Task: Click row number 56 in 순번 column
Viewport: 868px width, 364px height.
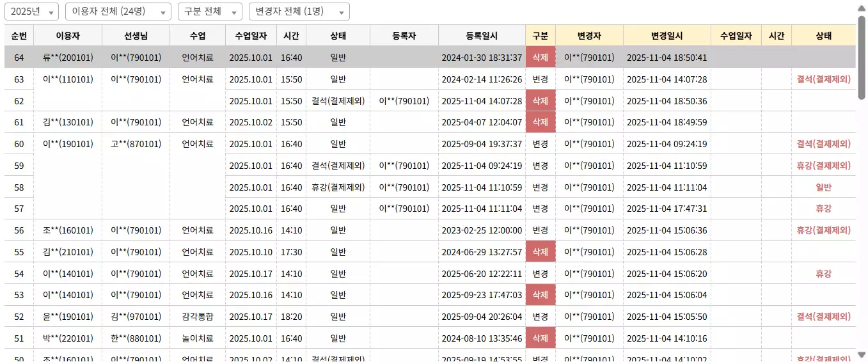Action: [x=19, y=230]
